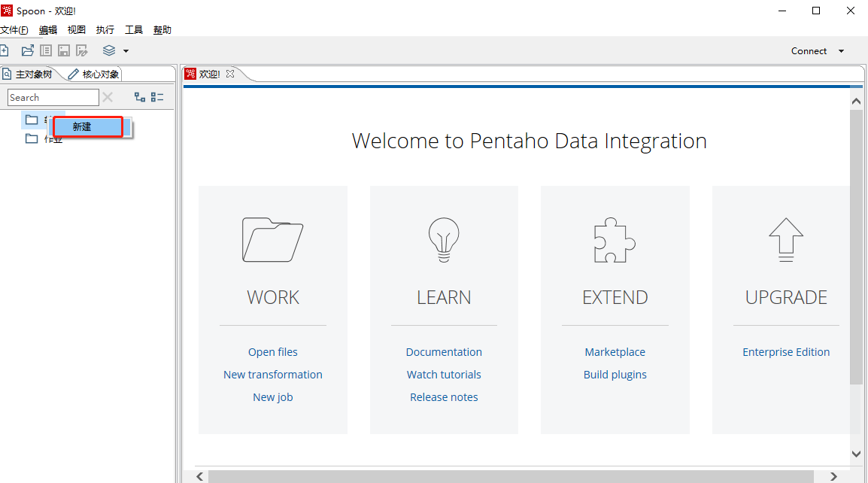Click the Perspectives layers icon

tap(109, 51)
